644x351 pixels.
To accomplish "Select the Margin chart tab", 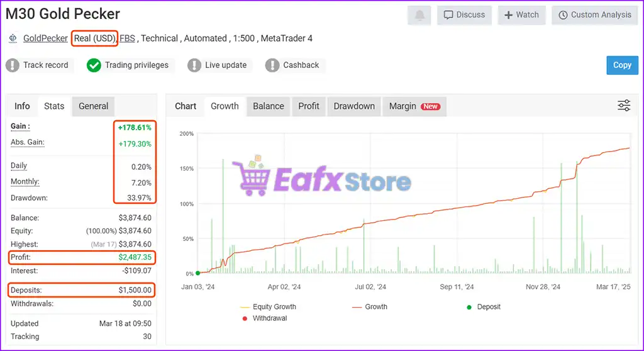I will pos(414,106).
